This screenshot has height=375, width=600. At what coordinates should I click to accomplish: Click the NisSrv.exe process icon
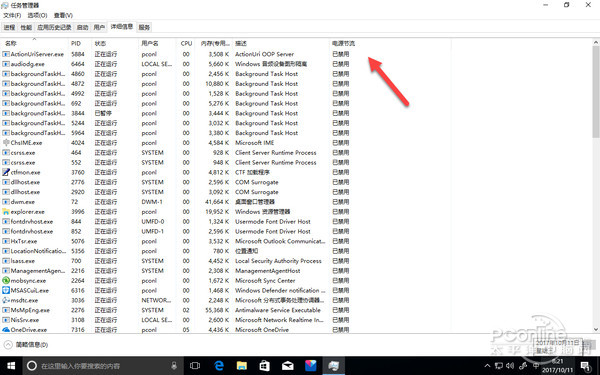[x=6, y=320]
